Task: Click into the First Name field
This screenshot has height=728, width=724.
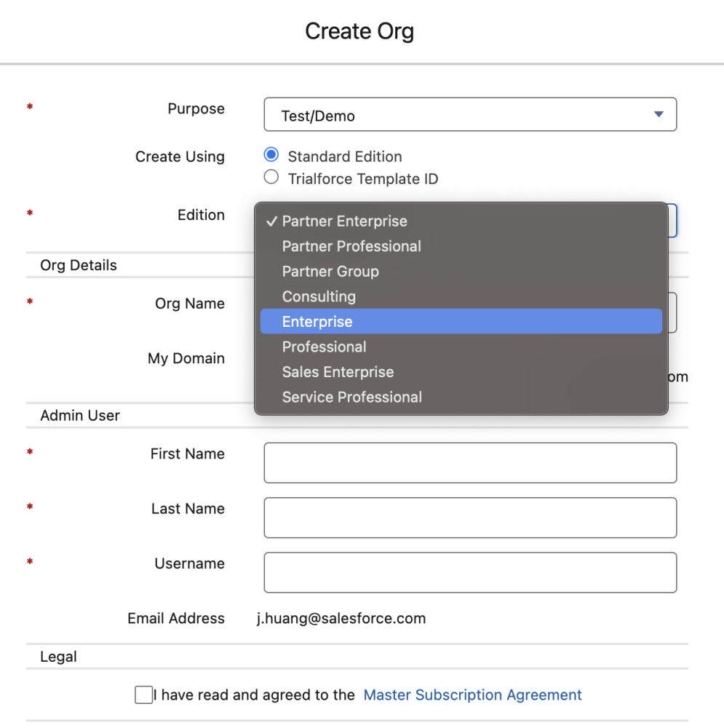Action: click(469, 462)
